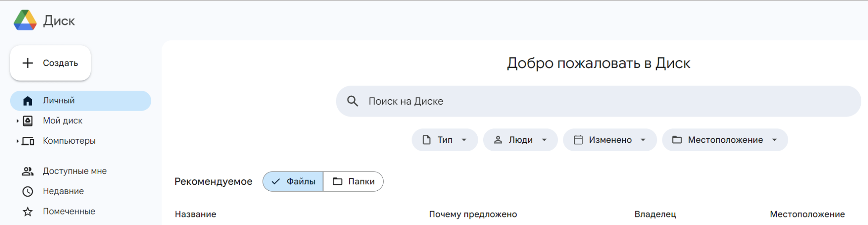The width and height of the screenshot is (868, 225).
Task: Click the star icon beside Помеченные
Action: 28,211
